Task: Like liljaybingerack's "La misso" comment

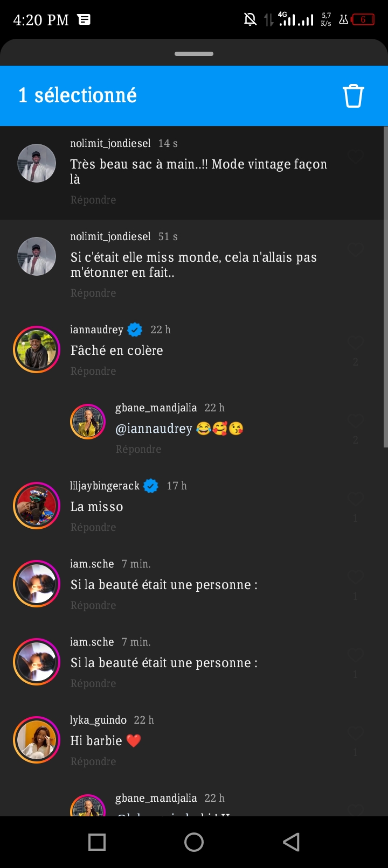Action: point(355,499)
